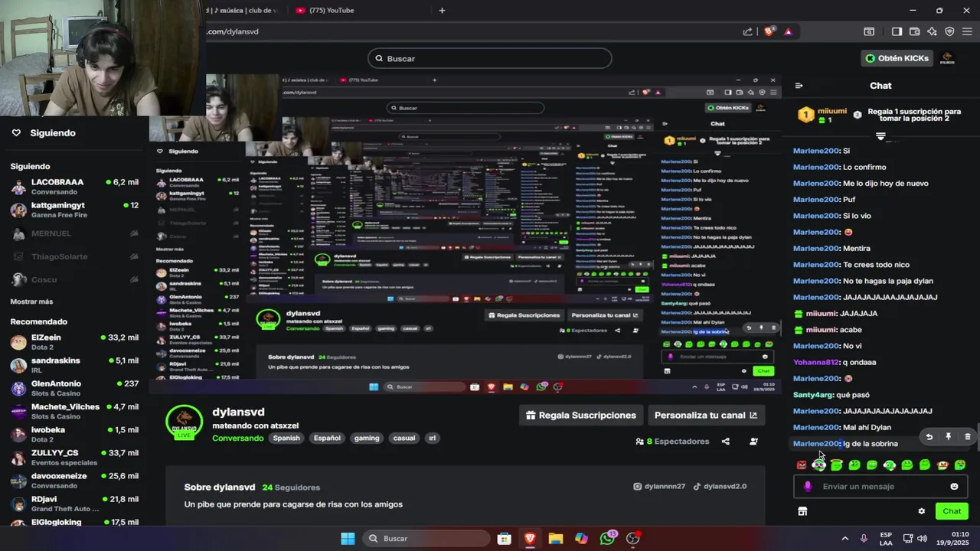Toggle the browser sidebar panel icon
This screenshot has width=980, height=551.
(897, 31)
